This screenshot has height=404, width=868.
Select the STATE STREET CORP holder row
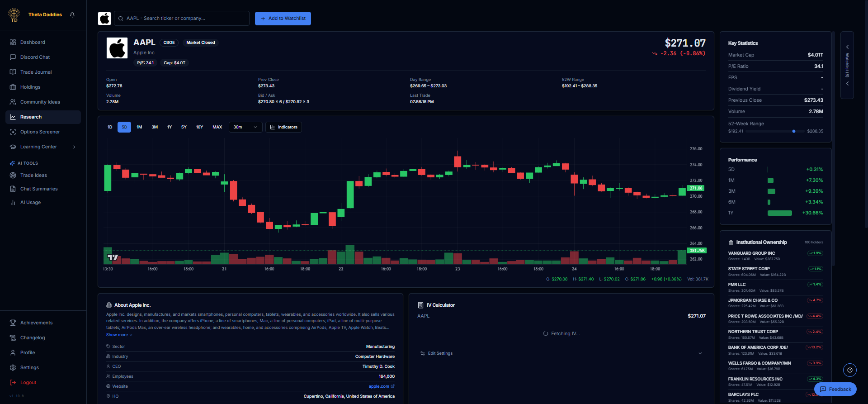click(x=775, y=272)
